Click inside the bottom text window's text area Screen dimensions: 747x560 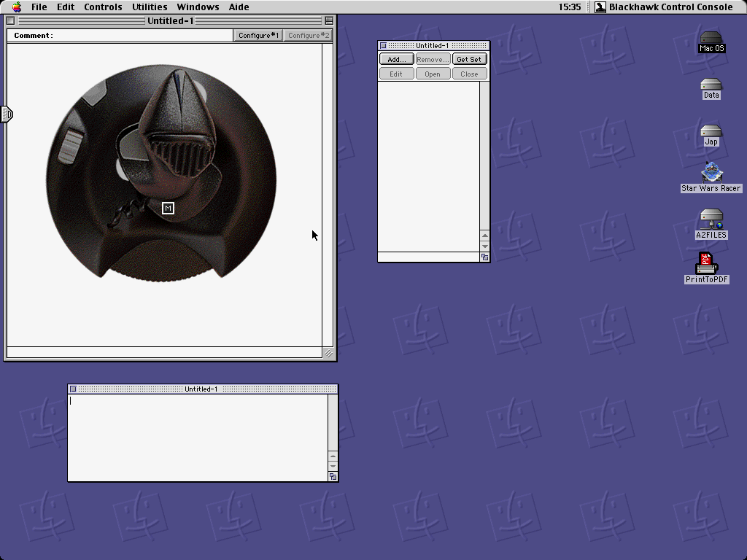198,437
